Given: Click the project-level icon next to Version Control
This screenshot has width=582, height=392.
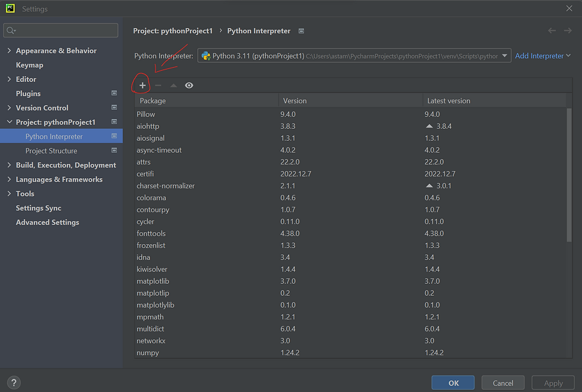Looking at the screenshot, I should [114, 108].
